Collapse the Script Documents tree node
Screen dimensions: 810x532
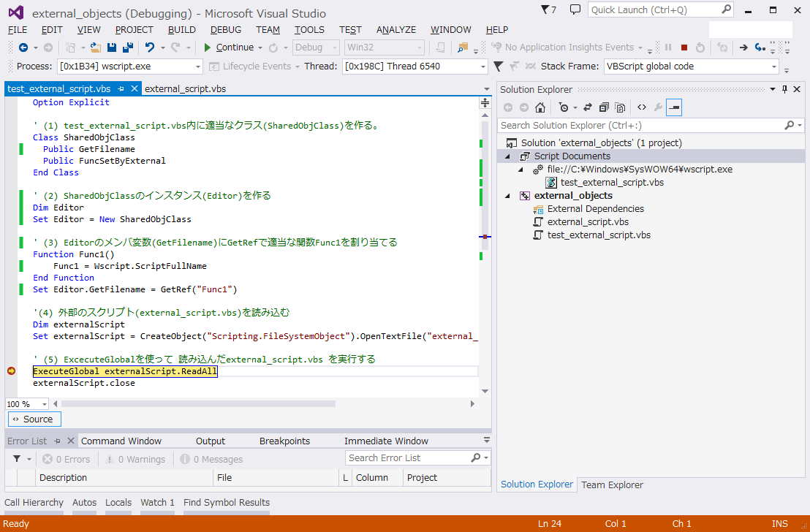(x=507, y=156)
